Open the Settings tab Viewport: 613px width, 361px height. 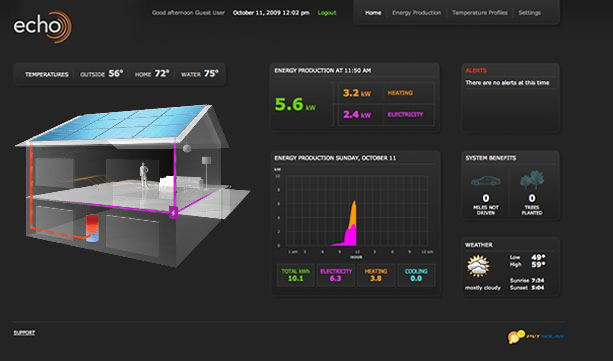click(529, 13)
